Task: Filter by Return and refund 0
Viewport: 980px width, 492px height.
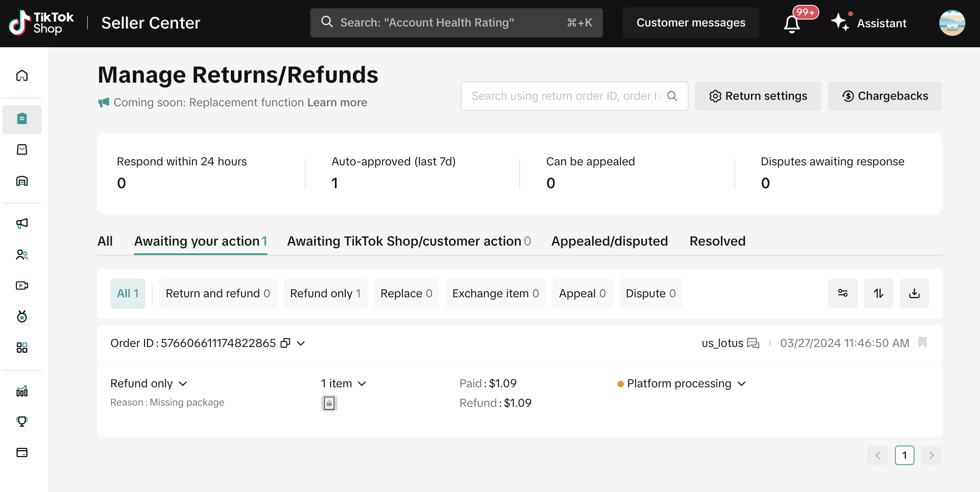Action: [218, 293]
